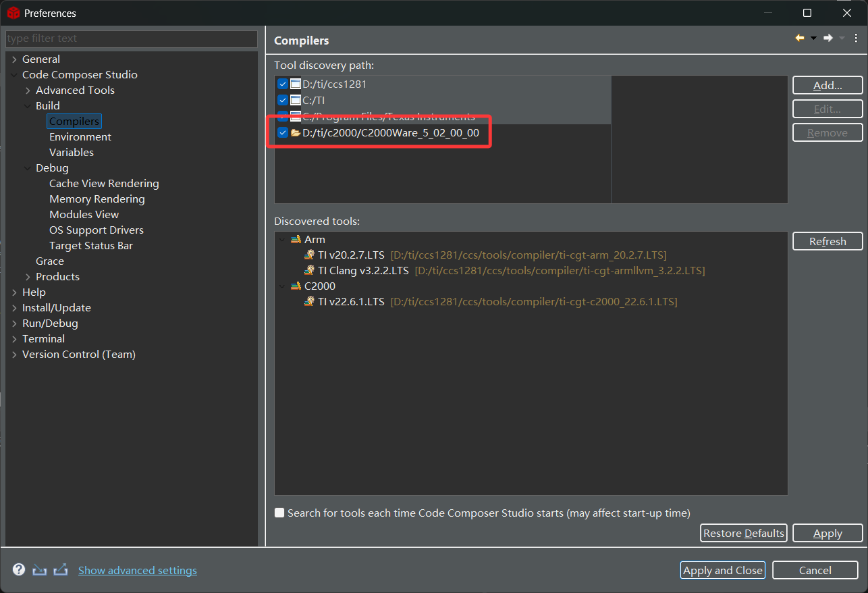The image size is (868, 593).
Task: Click the export preferences icon
Action: (x=61, y=570)
